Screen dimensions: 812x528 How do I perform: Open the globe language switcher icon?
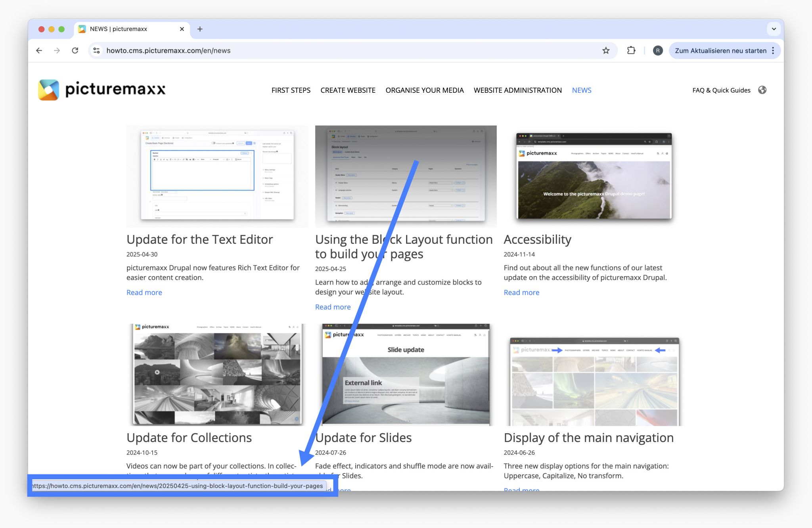click(762, 90)
